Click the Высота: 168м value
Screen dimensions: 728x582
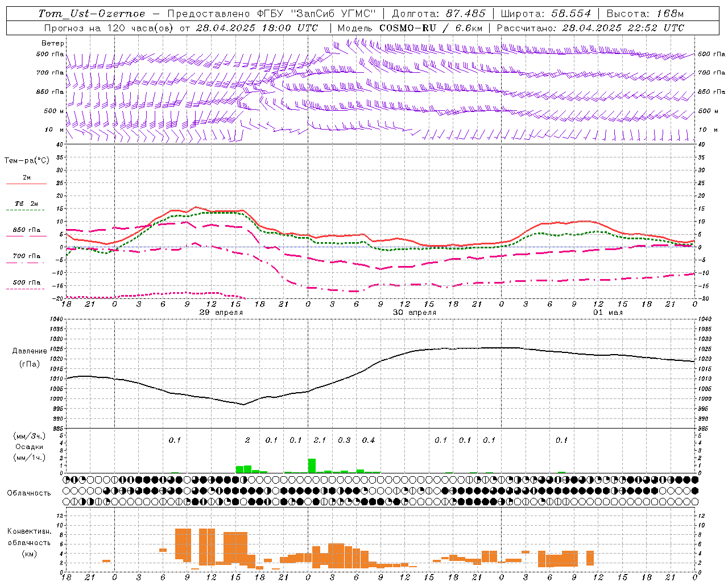coord(645,14)
